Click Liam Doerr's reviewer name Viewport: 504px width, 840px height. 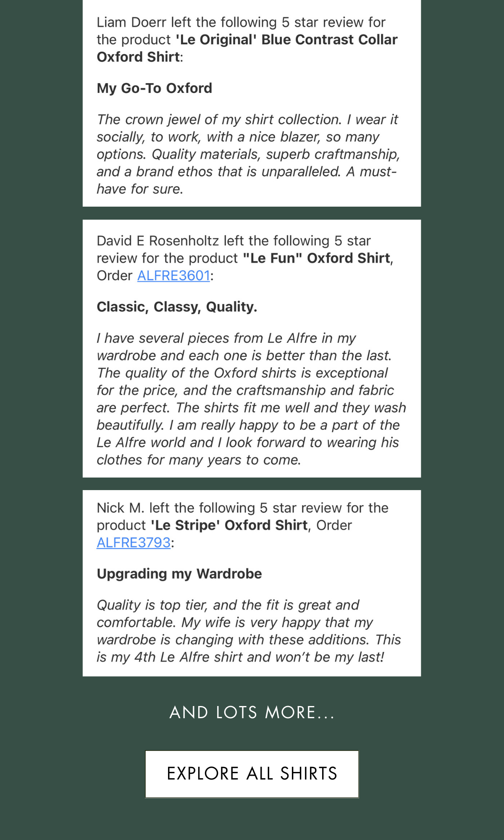click(x=131, y=22)
